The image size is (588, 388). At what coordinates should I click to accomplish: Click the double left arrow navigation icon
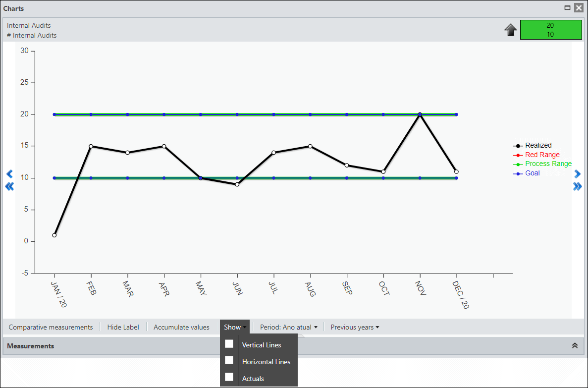tap(10, 186)
